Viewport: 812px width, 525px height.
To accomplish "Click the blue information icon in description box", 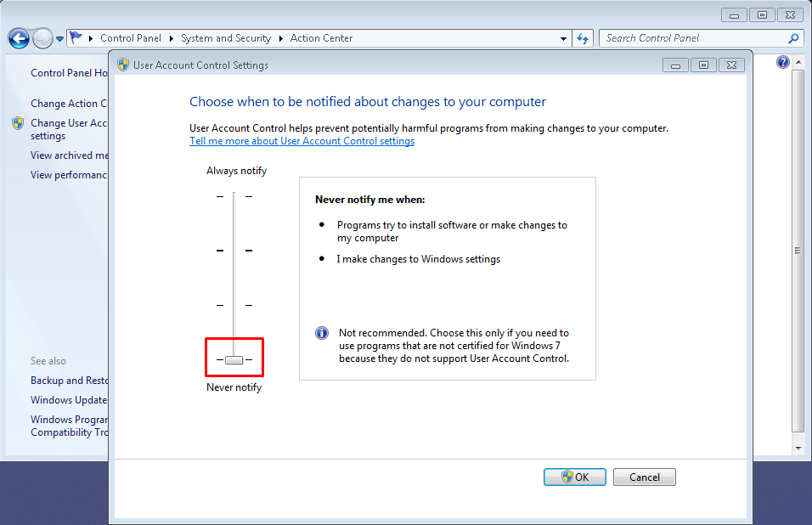I will (322, 333).
